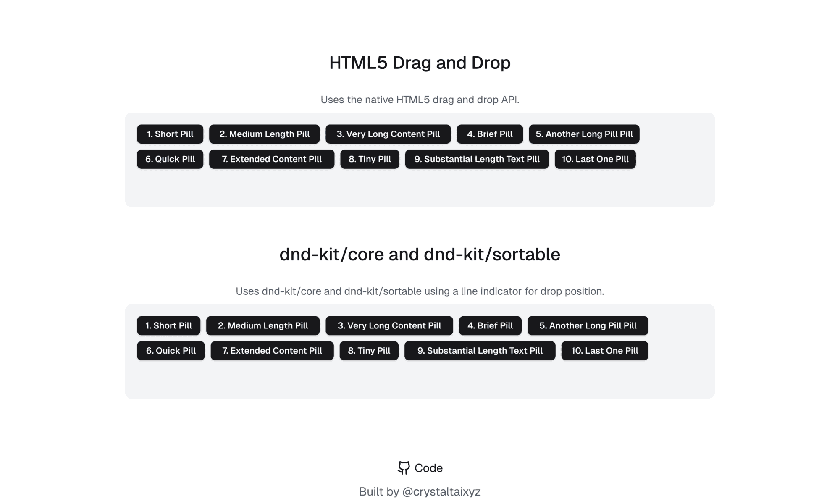Select '4. Brief Pill' in dnd-kit section
Viewport: 840px width, 504px height.
pos(490,325)
